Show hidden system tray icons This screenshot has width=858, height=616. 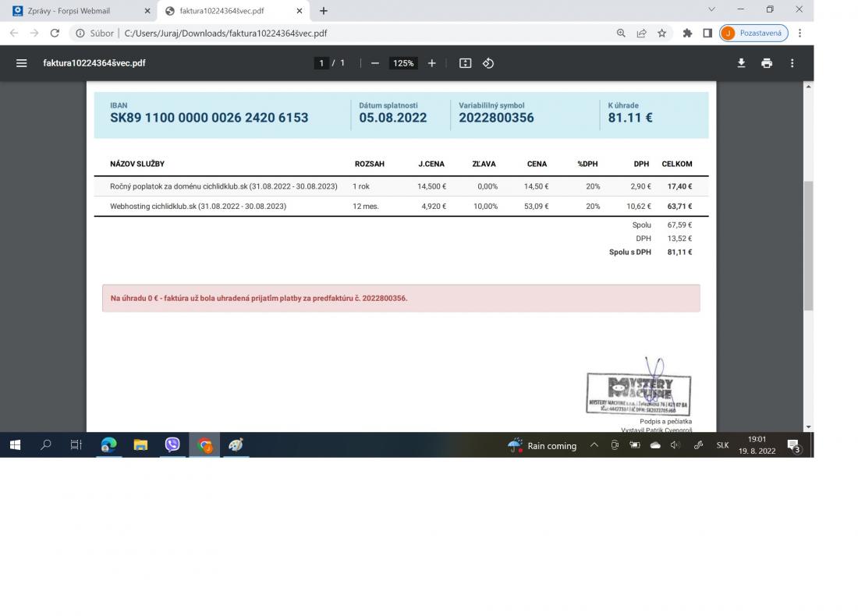594,445
